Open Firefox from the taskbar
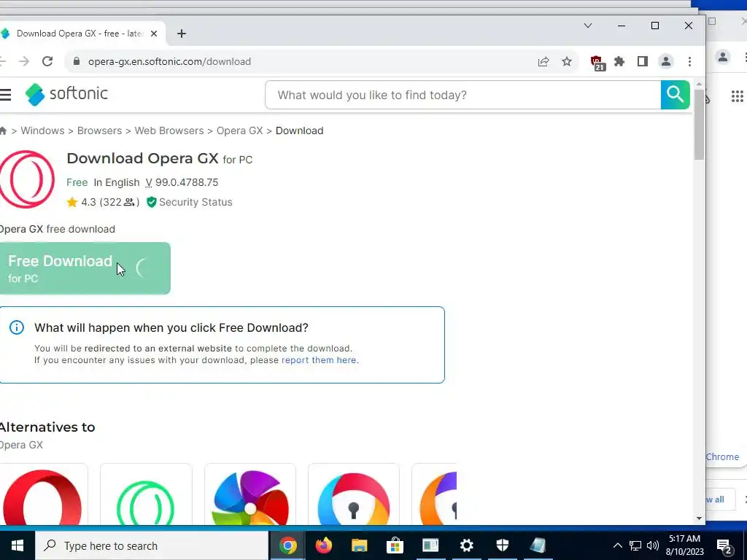 coord(323,545)
